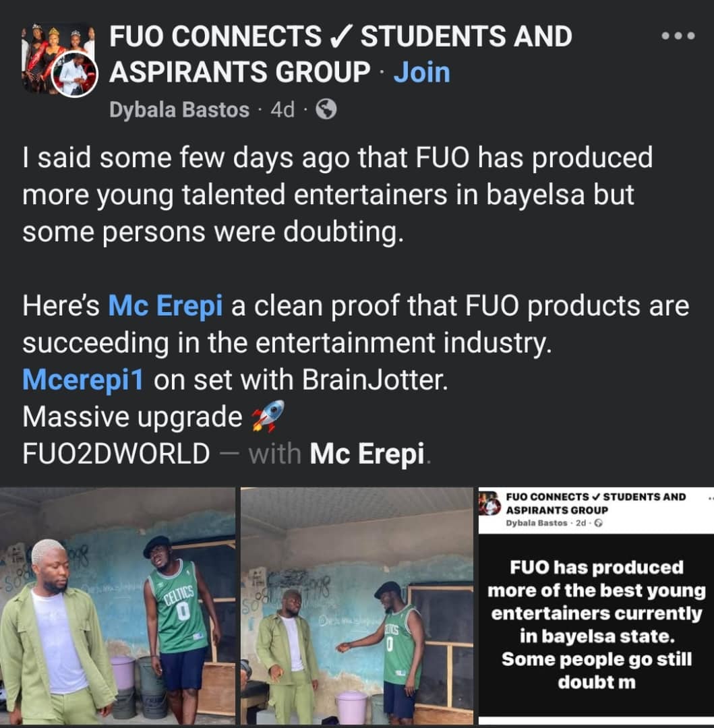The width and height of the screenshot is (714, 728).
Task: Click the 2d timestamp in embedded post
Action: tap(581, 523)
